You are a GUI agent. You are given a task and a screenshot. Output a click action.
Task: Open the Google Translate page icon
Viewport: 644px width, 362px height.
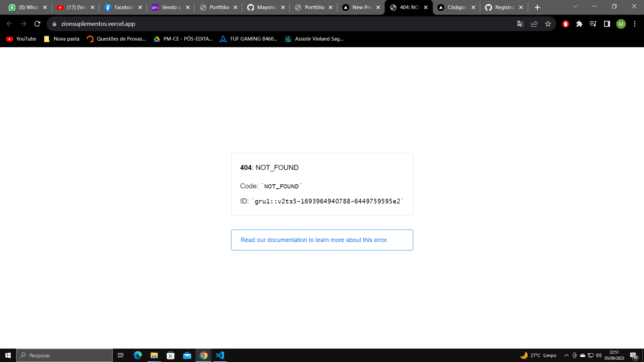coord(520,24)
